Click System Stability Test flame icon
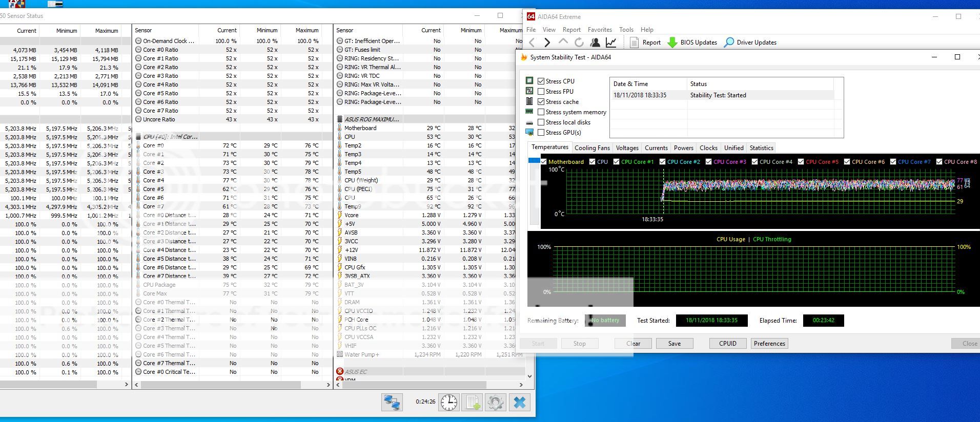Image resolution: width=980 pixels, height=422 pixels. 524,57
